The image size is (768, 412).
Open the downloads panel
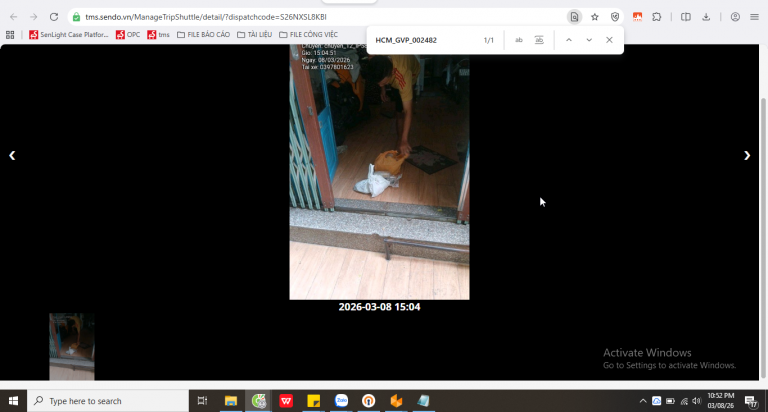[706, 17]
